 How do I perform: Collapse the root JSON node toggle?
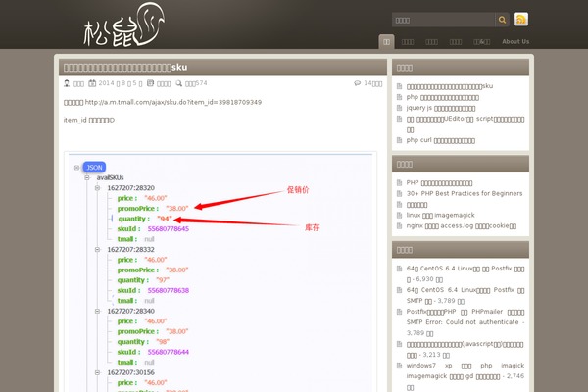[x=76, y=168]
